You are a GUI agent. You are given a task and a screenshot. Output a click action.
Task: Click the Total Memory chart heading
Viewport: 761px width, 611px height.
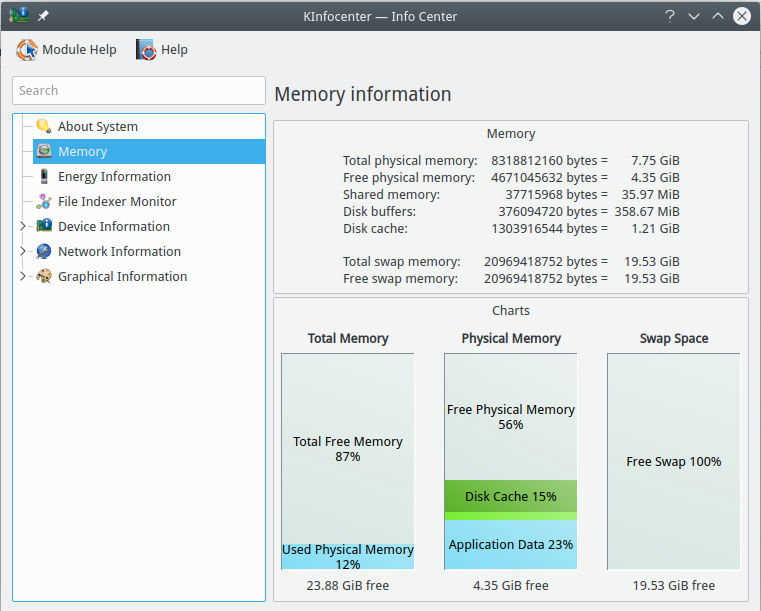[x=347, y=338]
